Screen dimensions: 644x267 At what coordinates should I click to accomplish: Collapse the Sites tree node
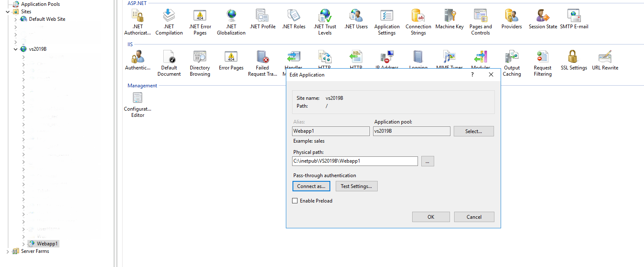pyautogui.click(x=9, y=12)
